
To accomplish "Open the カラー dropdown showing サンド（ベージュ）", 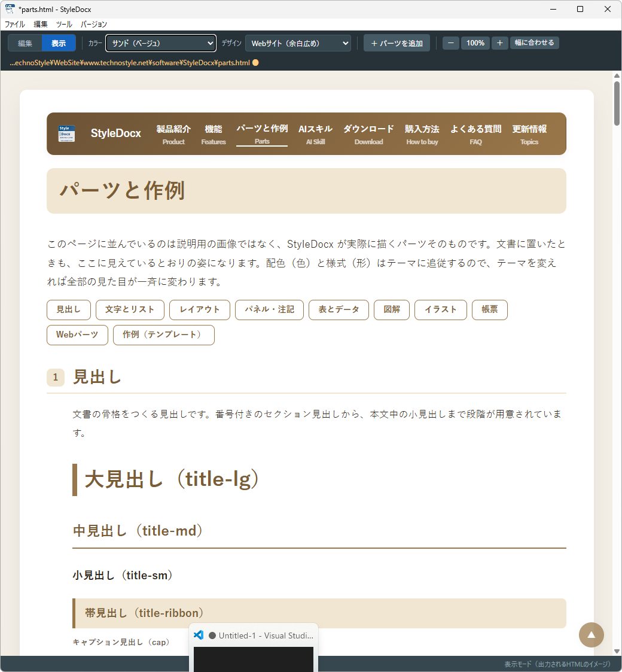I will pyautogui.click(x=161, y=43).
